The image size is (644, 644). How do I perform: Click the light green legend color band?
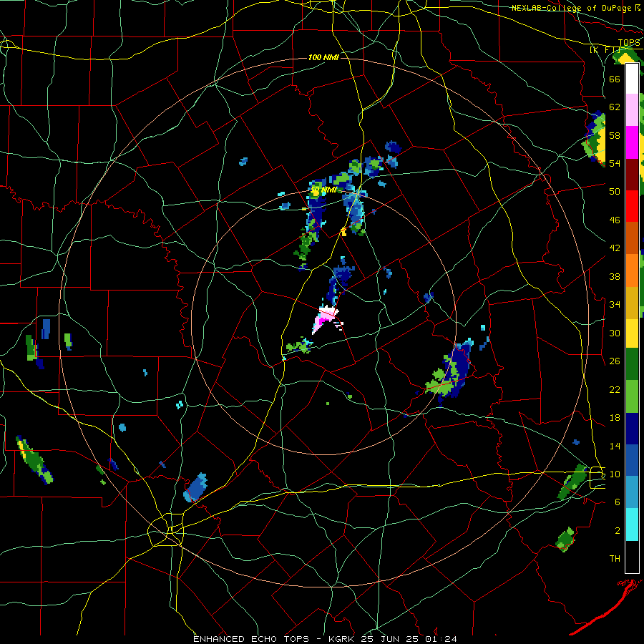tap(632, 396)
